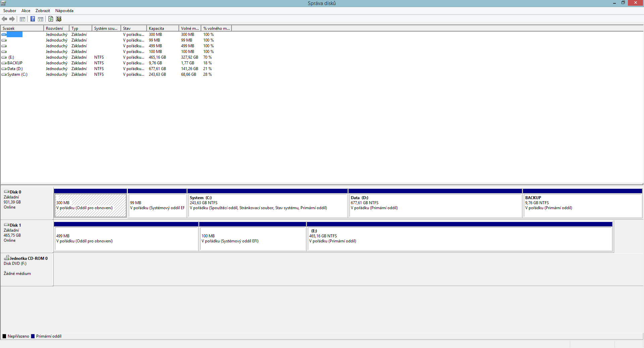Screen dimensions: 644x348
Task: Toggle the action pane toolbar icon
Action: [x=41, y=19]
